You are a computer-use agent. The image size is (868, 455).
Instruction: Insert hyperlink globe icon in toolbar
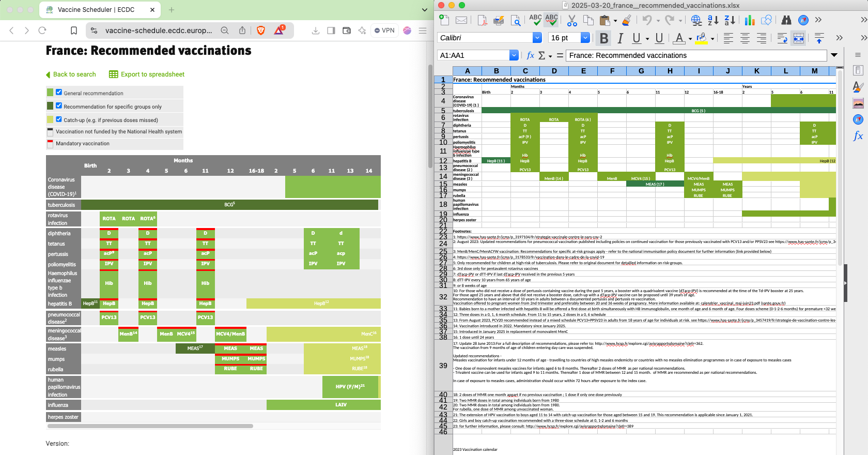(696, 20)
